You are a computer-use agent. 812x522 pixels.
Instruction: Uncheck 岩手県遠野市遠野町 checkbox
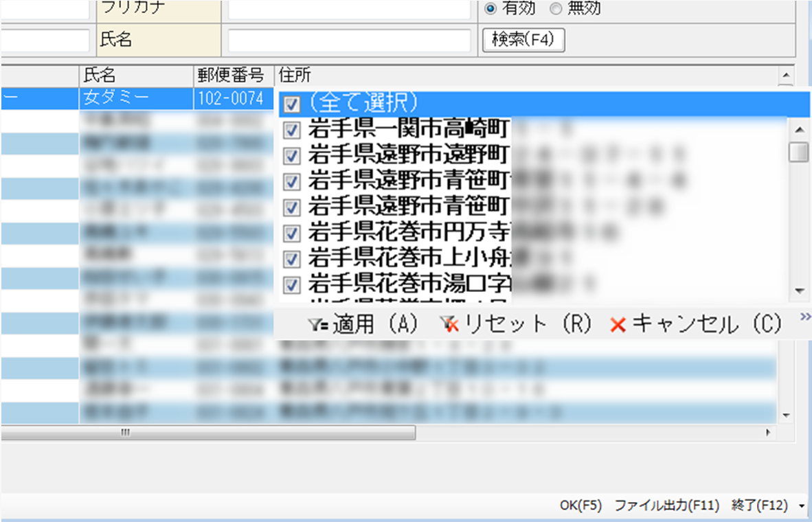(x=293, y=156)
